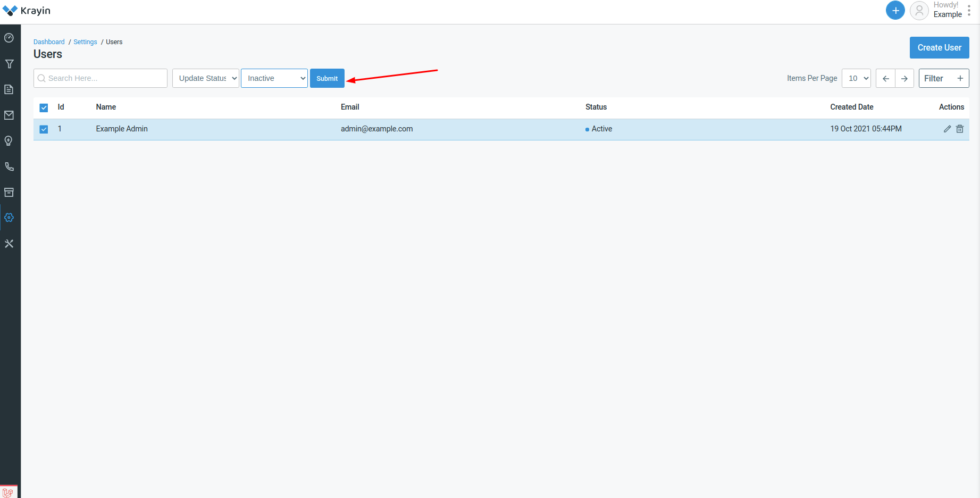Select the Products lightbulb icon
The image size is (980, 498).
(x=9, y=140)
